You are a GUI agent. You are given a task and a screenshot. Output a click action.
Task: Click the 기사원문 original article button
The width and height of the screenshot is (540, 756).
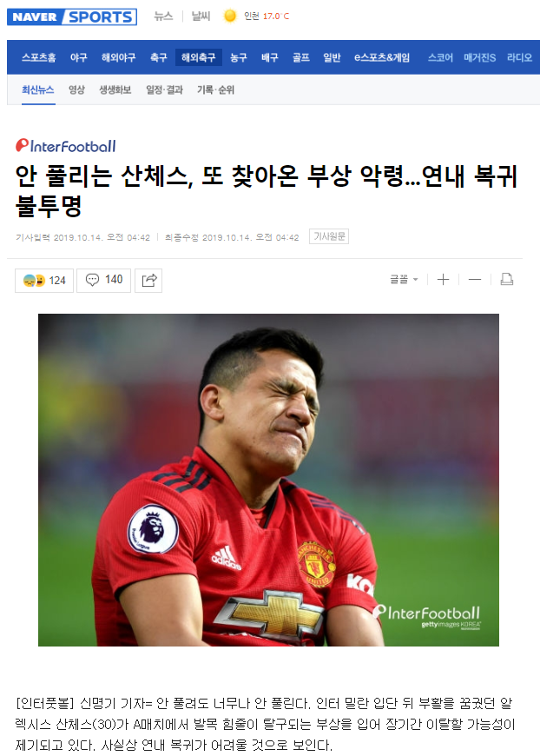tap(329, 236)
